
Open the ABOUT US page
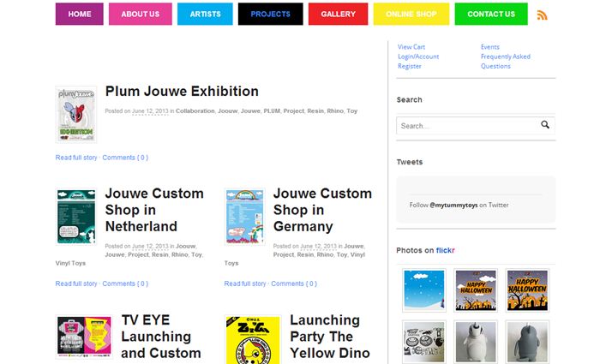(140, 15)
